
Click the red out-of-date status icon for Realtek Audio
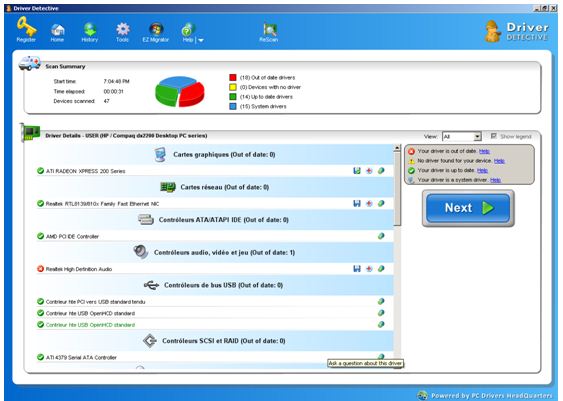click(40, 269)
